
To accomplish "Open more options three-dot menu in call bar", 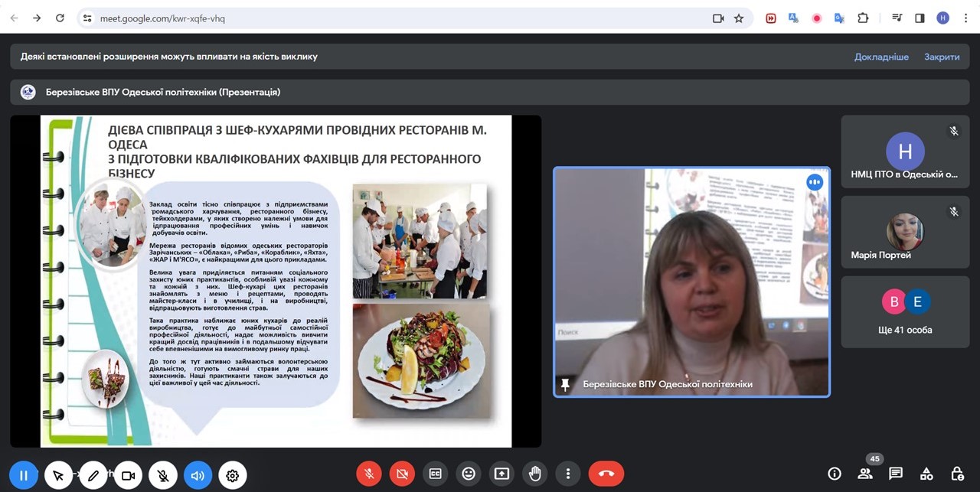I will click(568, 474).
